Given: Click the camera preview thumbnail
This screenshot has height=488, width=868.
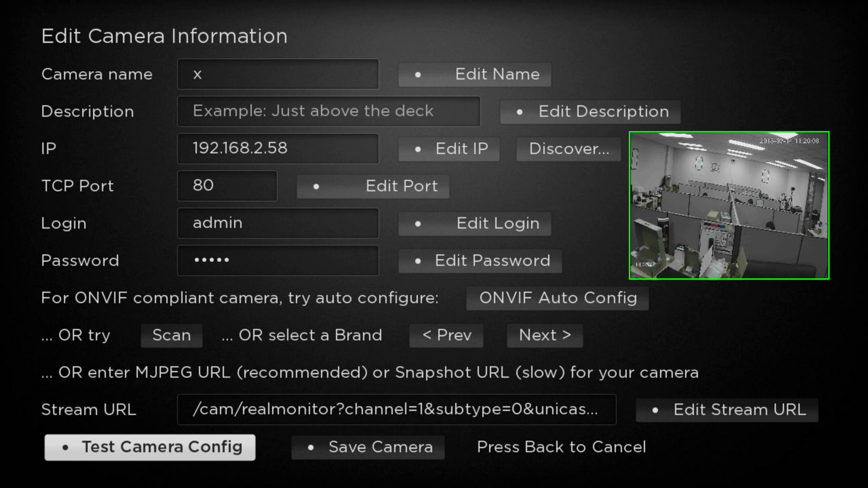Looking at the screenshot, I should click(x=729, y=206).
